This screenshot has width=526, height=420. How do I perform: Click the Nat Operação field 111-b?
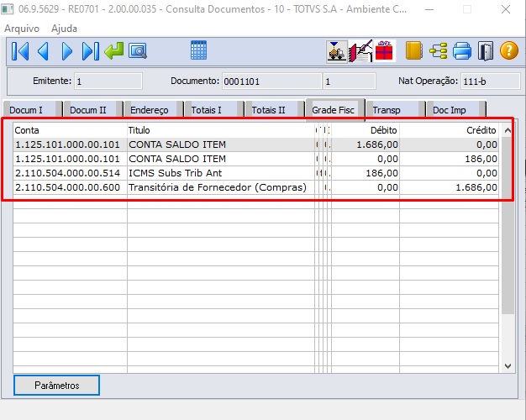(x=490, y=81)
